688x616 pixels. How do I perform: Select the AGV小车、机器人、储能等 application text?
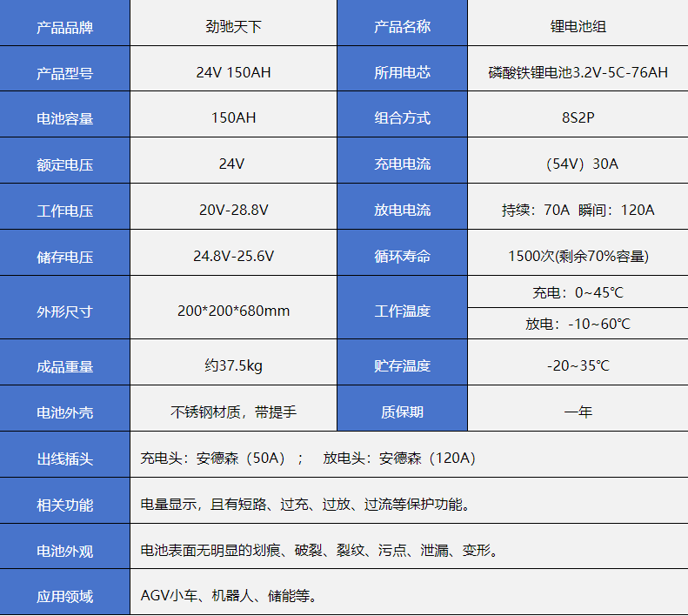click(229, 596)
